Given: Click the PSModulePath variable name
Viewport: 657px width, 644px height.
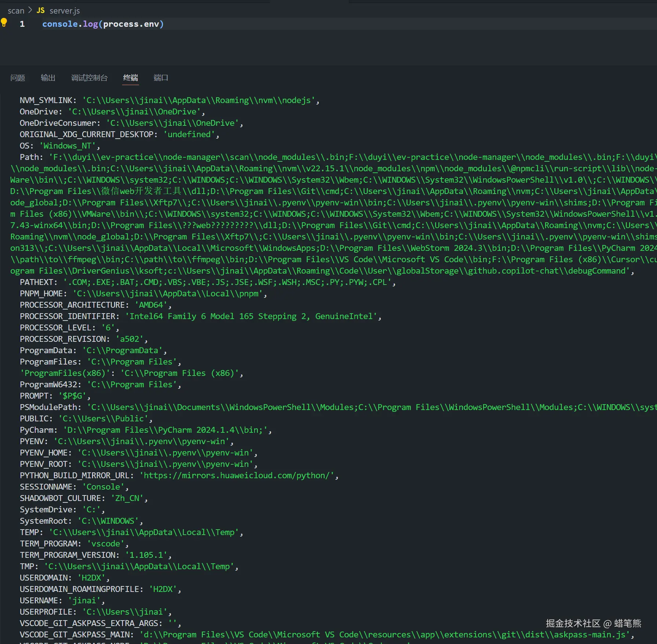Looking at the screenshot, I should tap(48, 407).
